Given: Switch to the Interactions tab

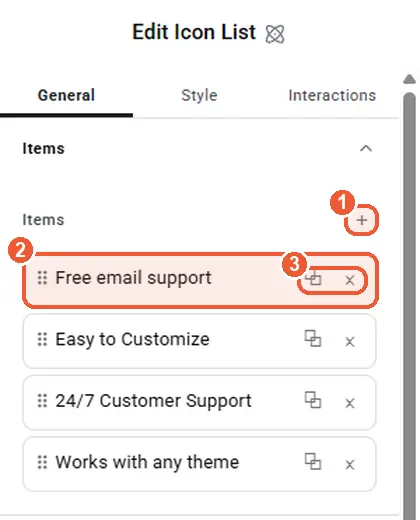Looking at the screenshot, I should 332,95.
